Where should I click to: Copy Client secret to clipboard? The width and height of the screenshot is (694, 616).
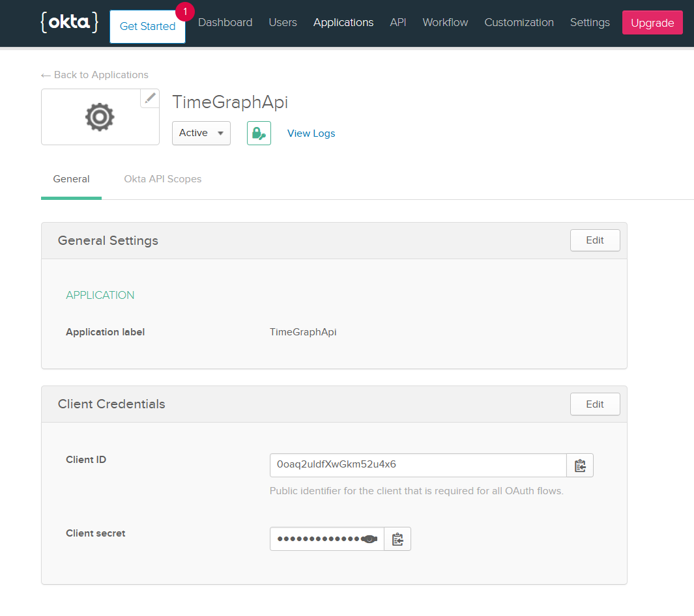click(x=398, y=539)
